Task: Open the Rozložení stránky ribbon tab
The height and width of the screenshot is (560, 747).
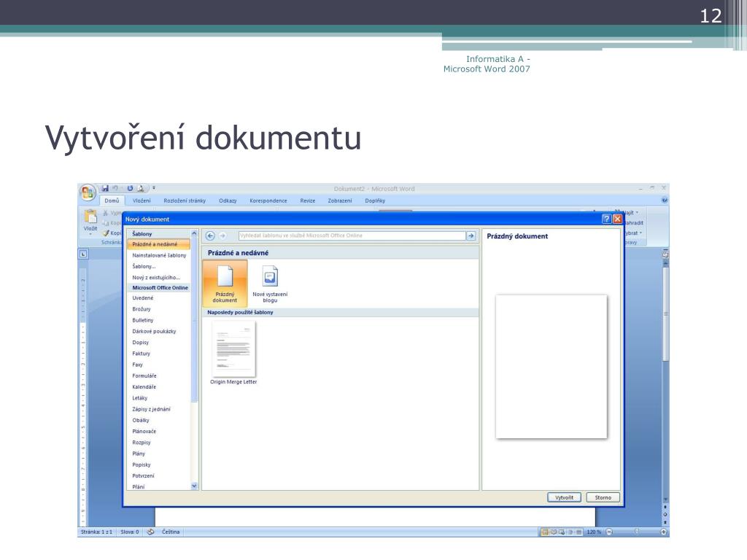Action: (x=185, y=201)
